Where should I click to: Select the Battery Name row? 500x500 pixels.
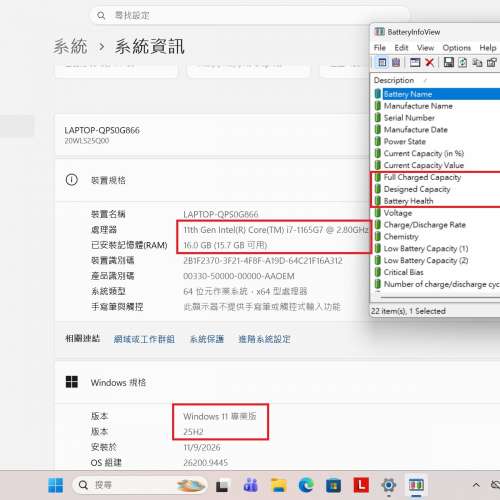pyautogui.click(x=437, y=94)
